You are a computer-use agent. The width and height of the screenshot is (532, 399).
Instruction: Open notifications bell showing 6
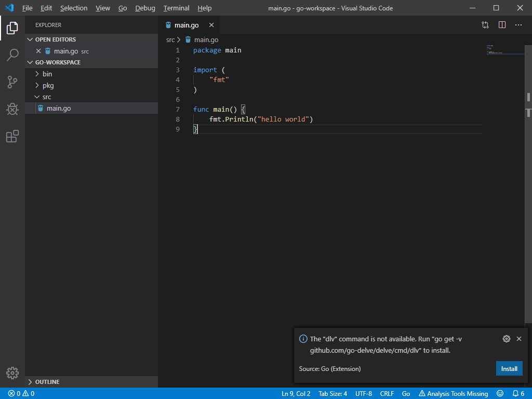click(518, 394)
